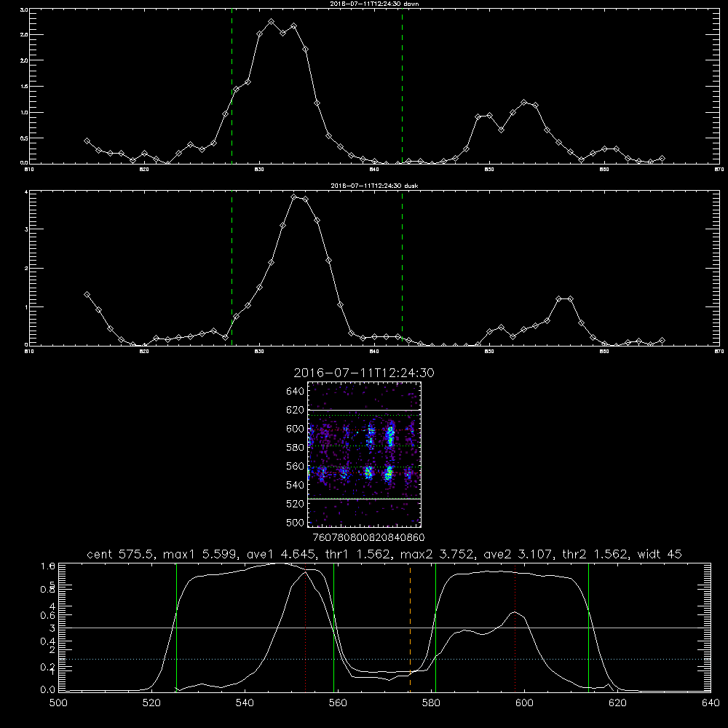Click the 'cent 575.5' value in stats line

pyautogui.click(x=122, y=554)
